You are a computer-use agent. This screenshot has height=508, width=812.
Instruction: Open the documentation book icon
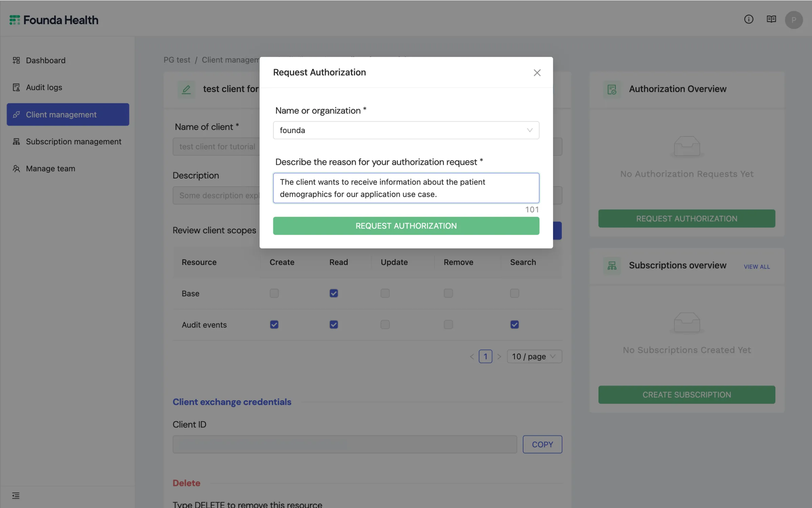tap(771, 19)
